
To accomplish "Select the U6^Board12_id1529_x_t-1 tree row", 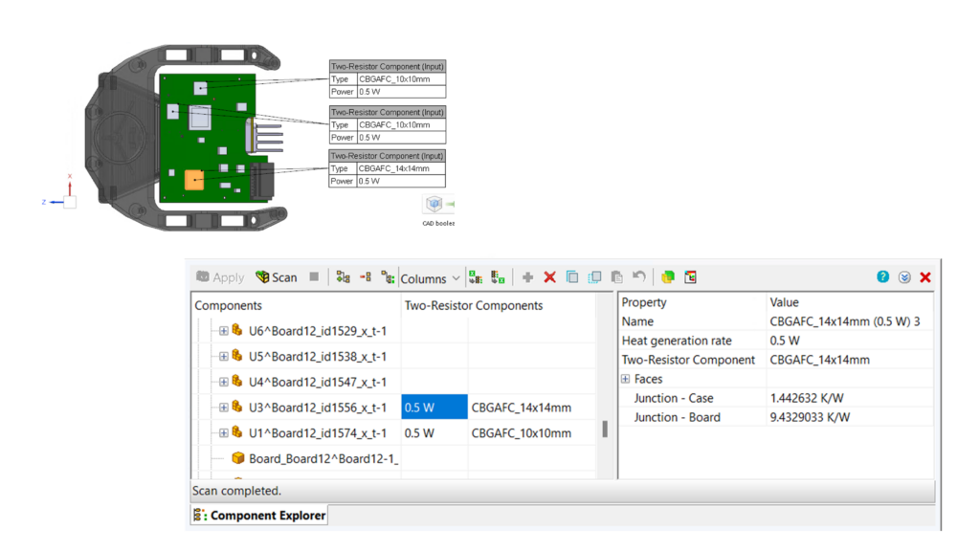I will point(318,331).
